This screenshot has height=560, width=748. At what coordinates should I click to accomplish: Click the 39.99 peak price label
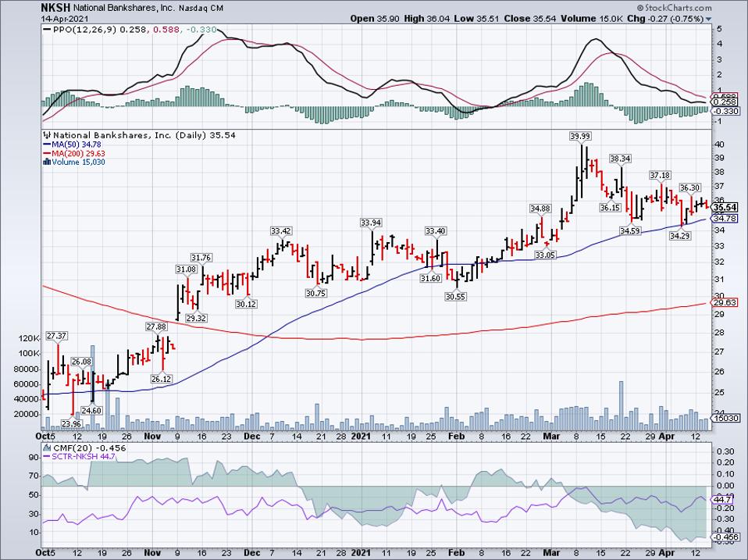point(580,137)
